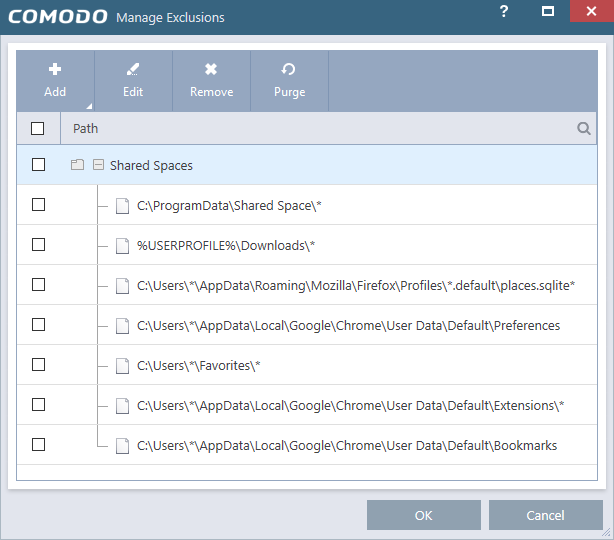Click the Remove X icon

211,69
